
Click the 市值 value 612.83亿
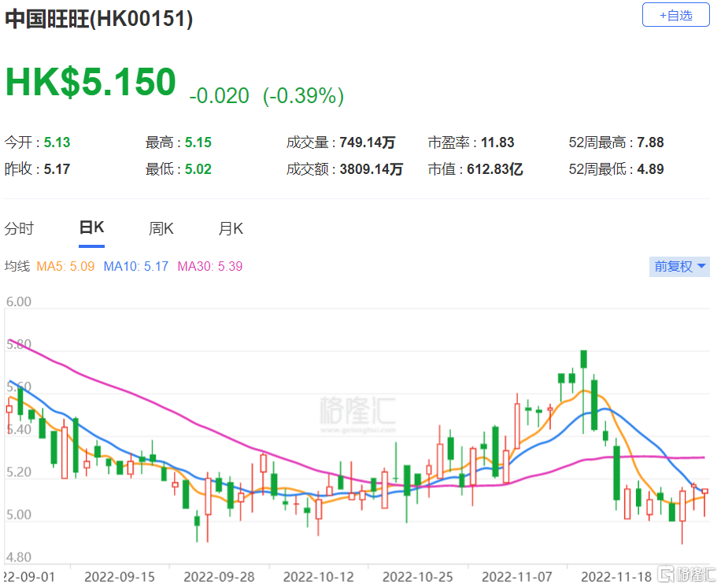coord(495,169)
